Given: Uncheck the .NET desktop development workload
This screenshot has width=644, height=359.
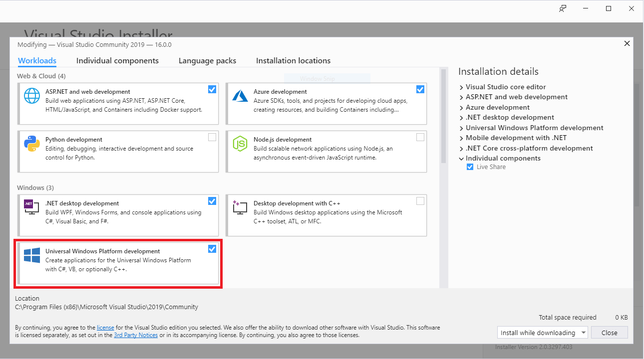Looking at the screenshot, I should [x=212, y=201].
